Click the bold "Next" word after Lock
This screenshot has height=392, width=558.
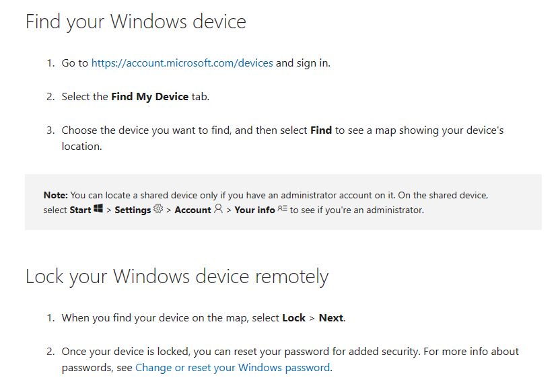330,318
